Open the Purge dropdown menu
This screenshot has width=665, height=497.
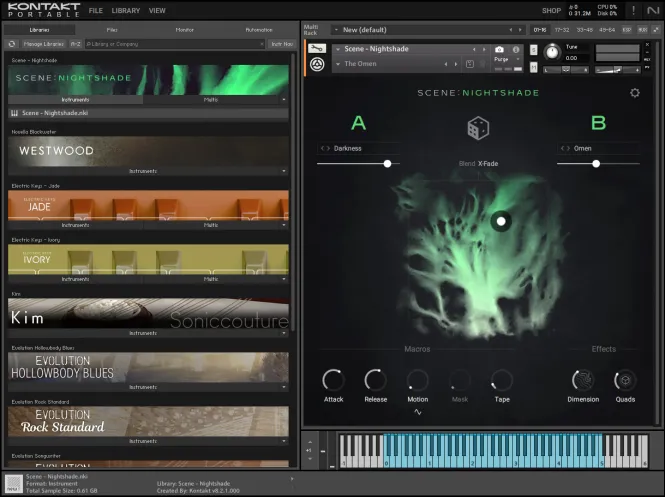[504, 60]
